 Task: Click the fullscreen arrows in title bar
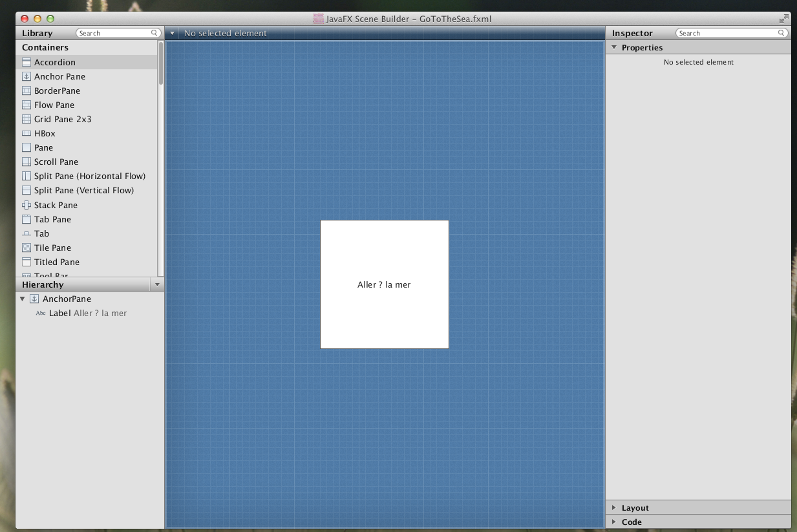(783, 19)
